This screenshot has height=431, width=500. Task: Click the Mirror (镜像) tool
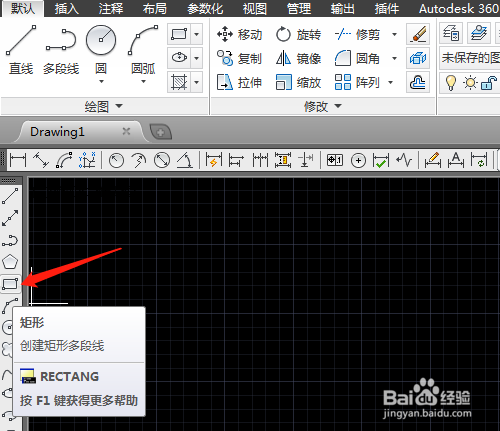point(298,59)
